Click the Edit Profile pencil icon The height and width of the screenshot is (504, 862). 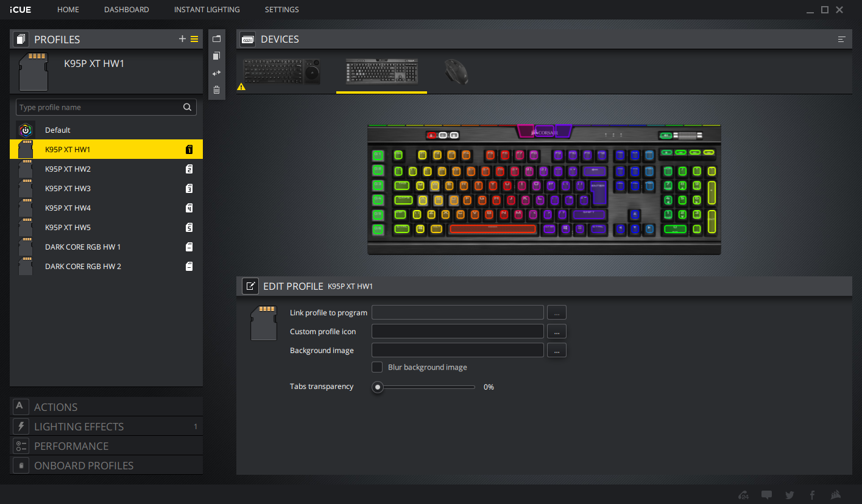250,286
